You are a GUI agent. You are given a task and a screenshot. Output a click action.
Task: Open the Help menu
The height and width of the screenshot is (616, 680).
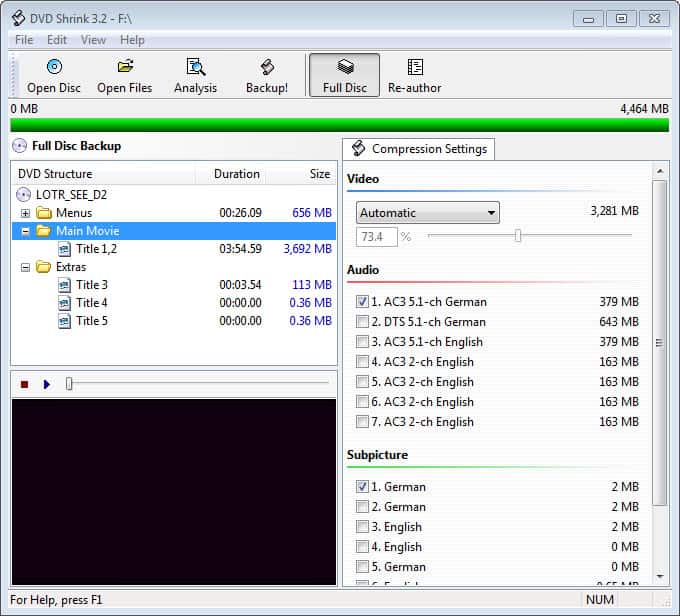[x=132, y=40]
